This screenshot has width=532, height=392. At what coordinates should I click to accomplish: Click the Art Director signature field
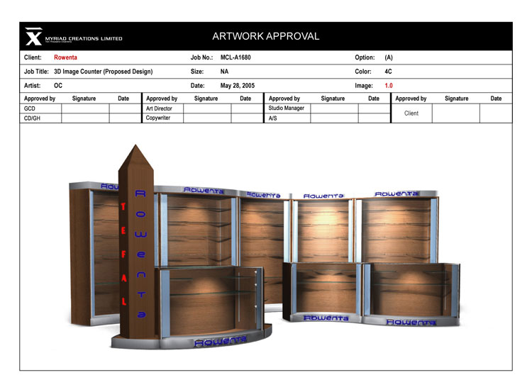click(x=207, y=108)
